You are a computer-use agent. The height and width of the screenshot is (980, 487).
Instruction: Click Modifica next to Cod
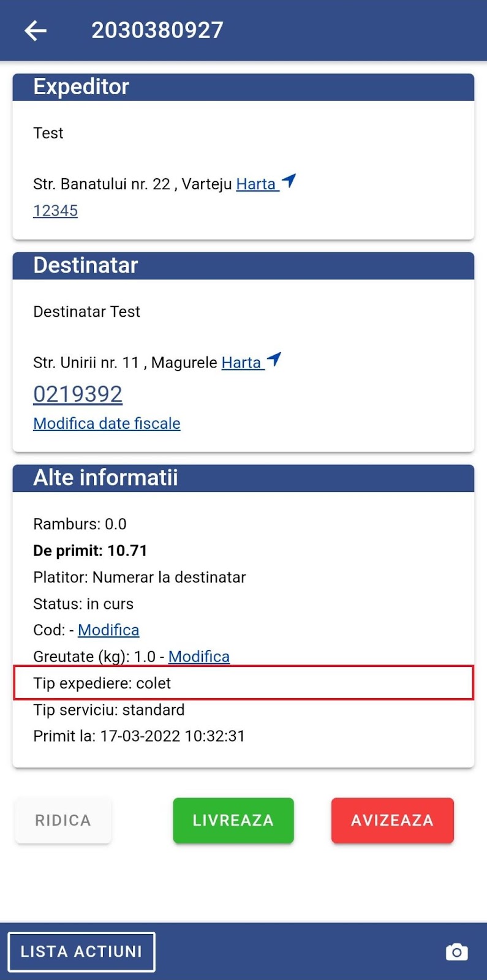(x=108, y=630)
